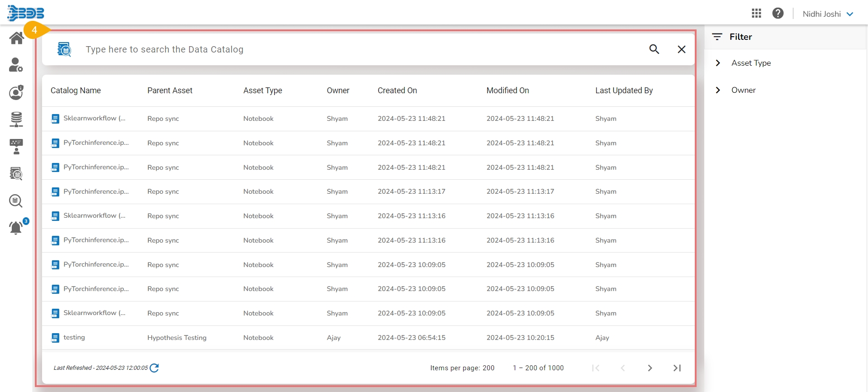The image size is (868, 392).
Task: Click into the Data Catalog search field
Action: pyautogui.click(x=362, y=49)
